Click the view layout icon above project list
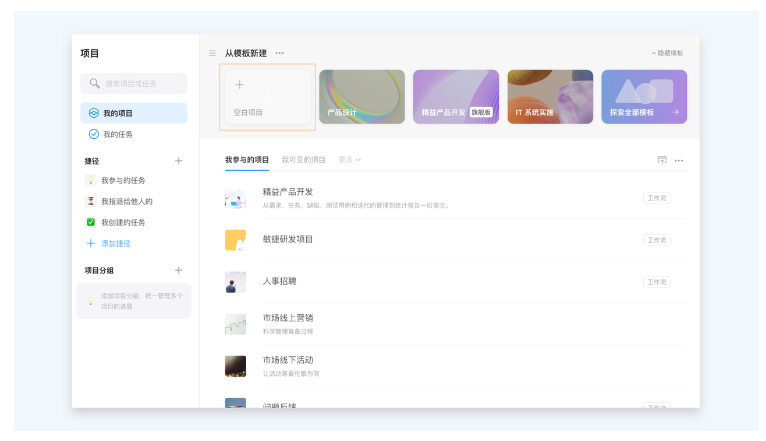This screenshot has width=766, height=441. click(662, 160)
